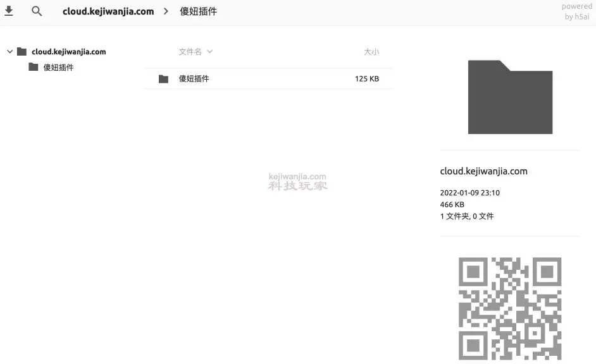
Task: Click the date 2022-01-09 23:10
Action: coord(470,193)
